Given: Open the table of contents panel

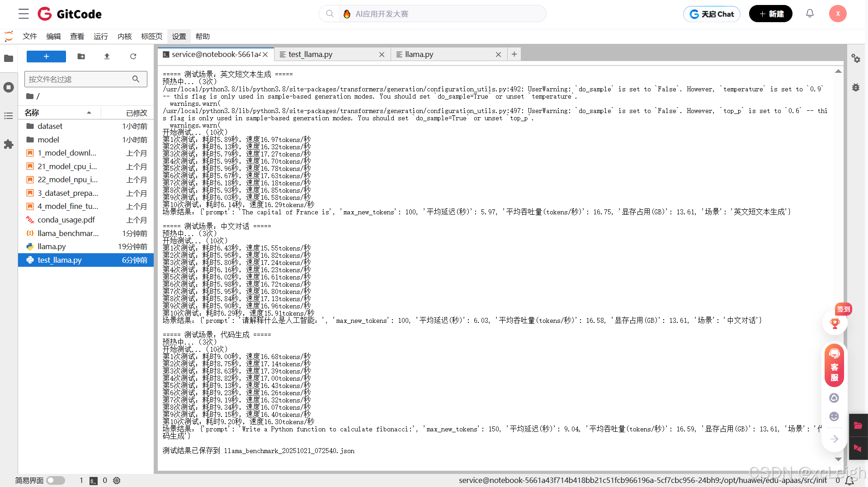Looking at the screenshot, I should click(9, 116).
